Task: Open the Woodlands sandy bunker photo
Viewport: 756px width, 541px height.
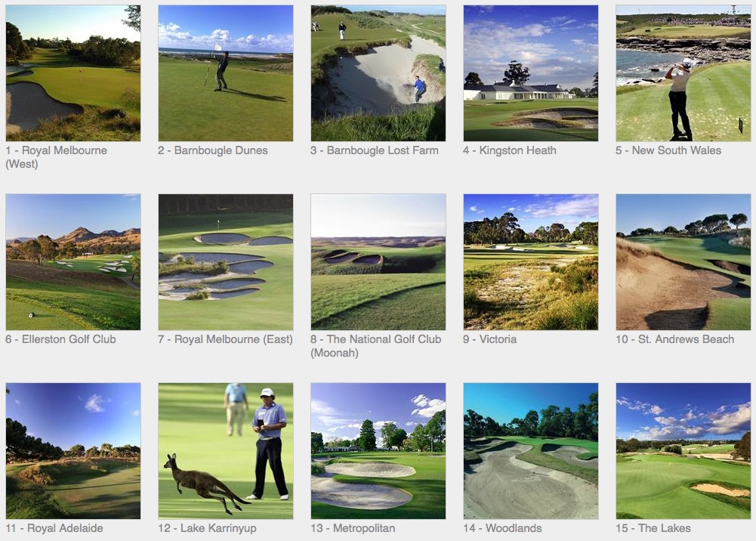Action: (x=531, y=451)
